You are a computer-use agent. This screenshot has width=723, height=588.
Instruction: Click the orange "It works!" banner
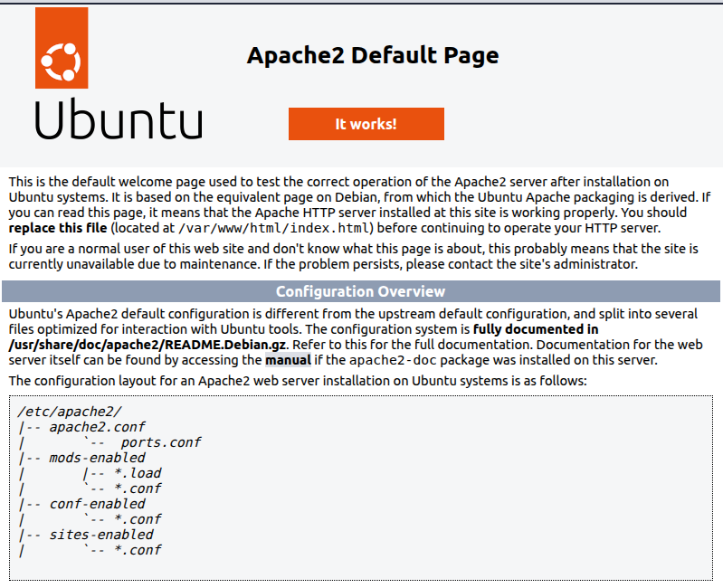click(366, 124)
